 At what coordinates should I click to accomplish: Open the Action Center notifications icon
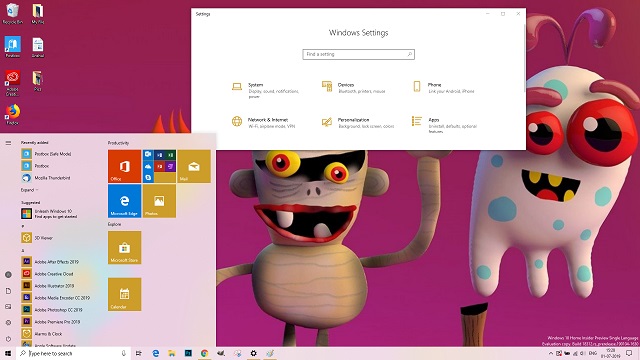[x=629, y=353]
